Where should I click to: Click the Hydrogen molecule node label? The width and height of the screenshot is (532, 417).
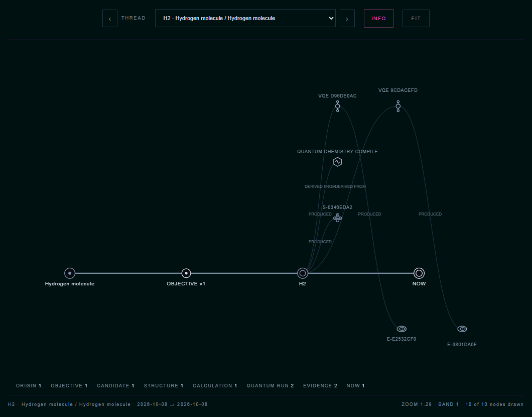(70, 283)
